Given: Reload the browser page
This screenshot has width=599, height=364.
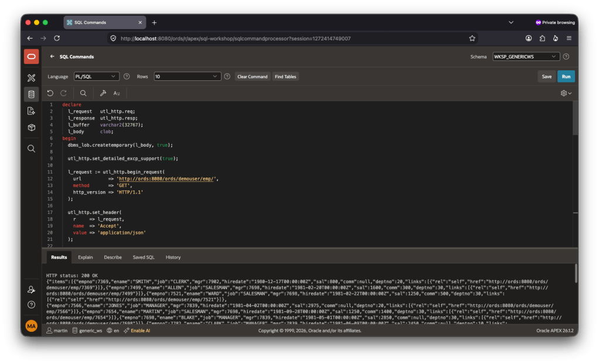Looking at the screenshot, I should click(57, 38).
